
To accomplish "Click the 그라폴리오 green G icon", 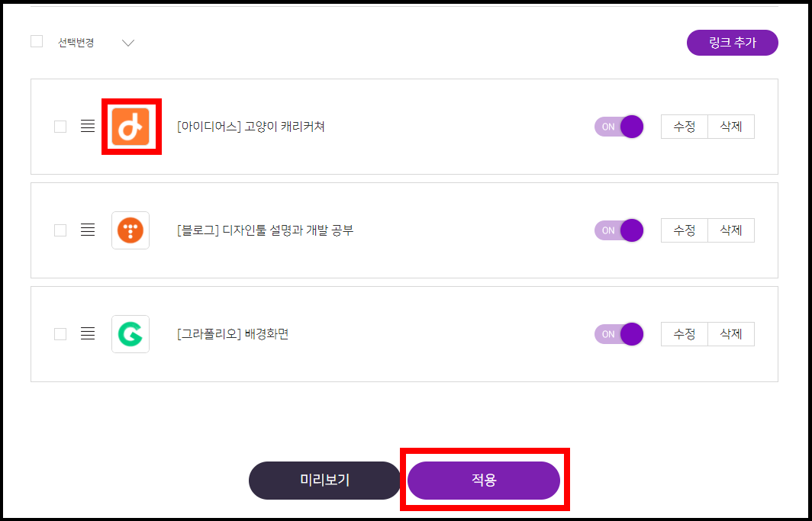I will (130, 333).
